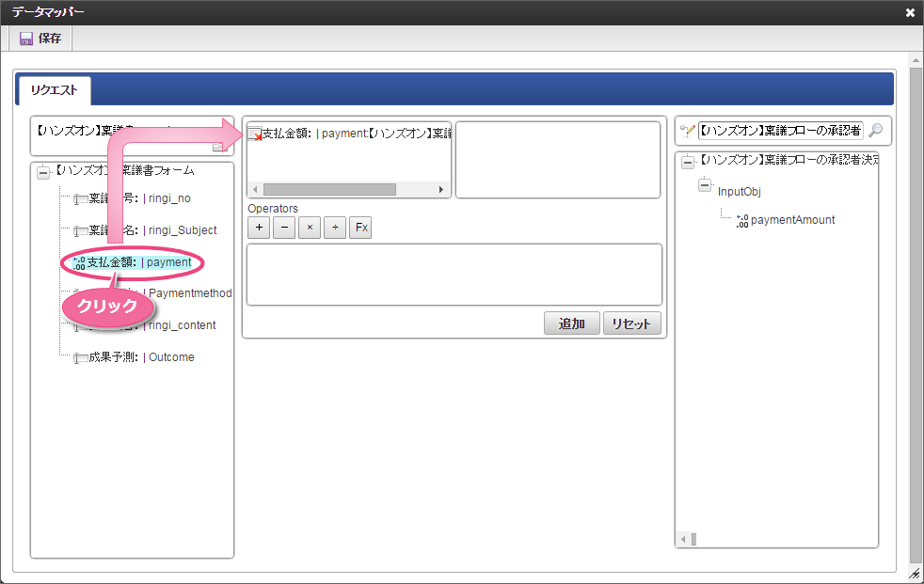Image resolution: width=924 pixels, height=584 pixels.
Task: Click the floppy disk save icon
Action: point(26,39)
